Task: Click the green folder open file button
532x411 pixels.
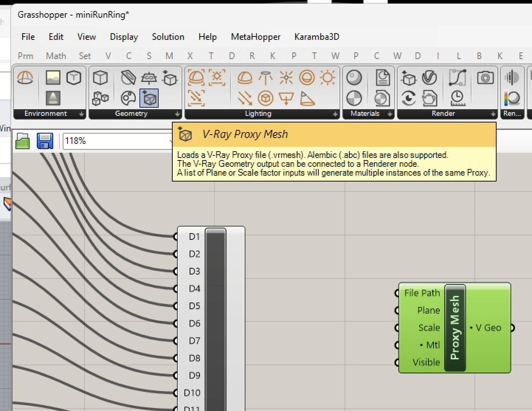Action: tap(23, 141)
